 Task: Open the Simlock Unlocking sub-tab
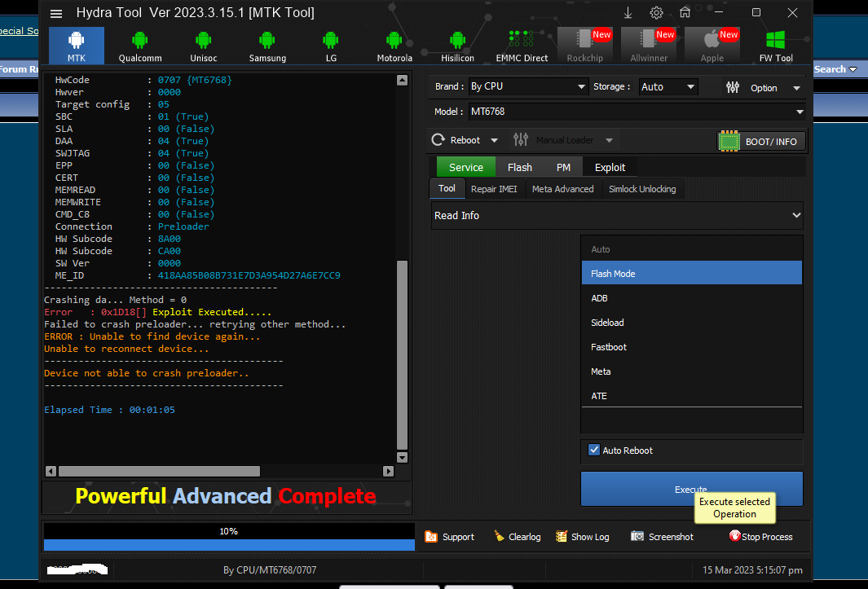(642, 189)
